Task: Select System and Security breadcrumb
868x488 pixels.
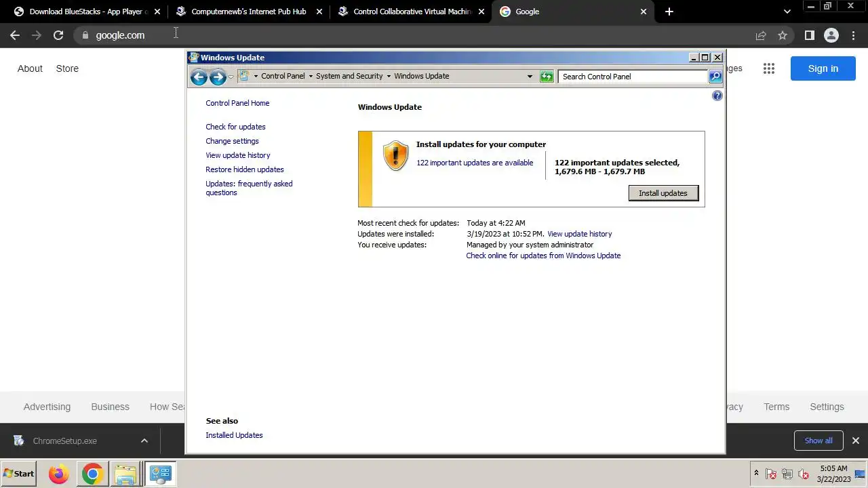Action: (349, 76)
